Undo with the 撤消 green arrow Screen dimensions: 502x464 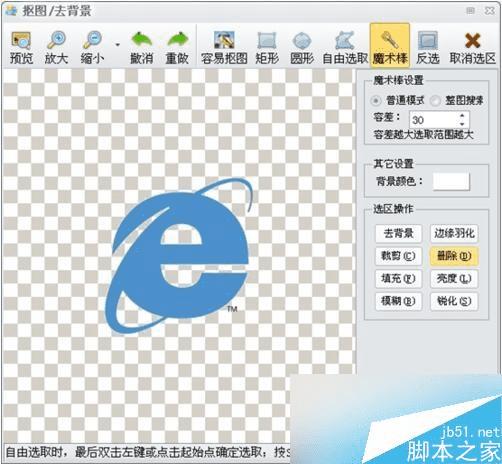pos(142,47)
